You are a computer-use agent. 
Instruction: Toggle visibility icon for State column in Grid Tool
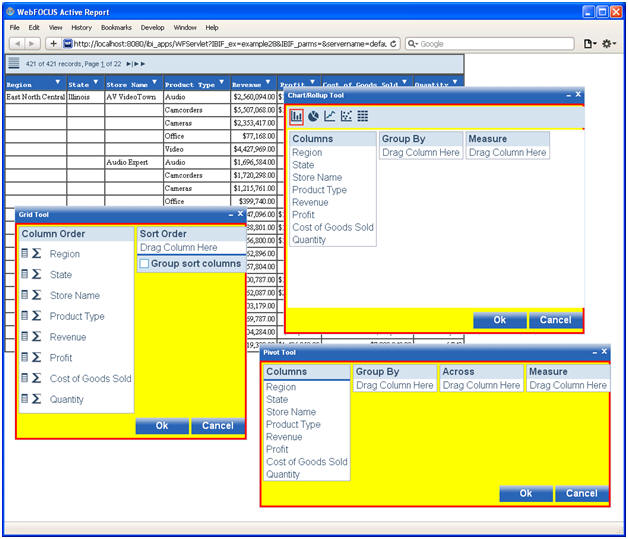[x=24, y=274]
